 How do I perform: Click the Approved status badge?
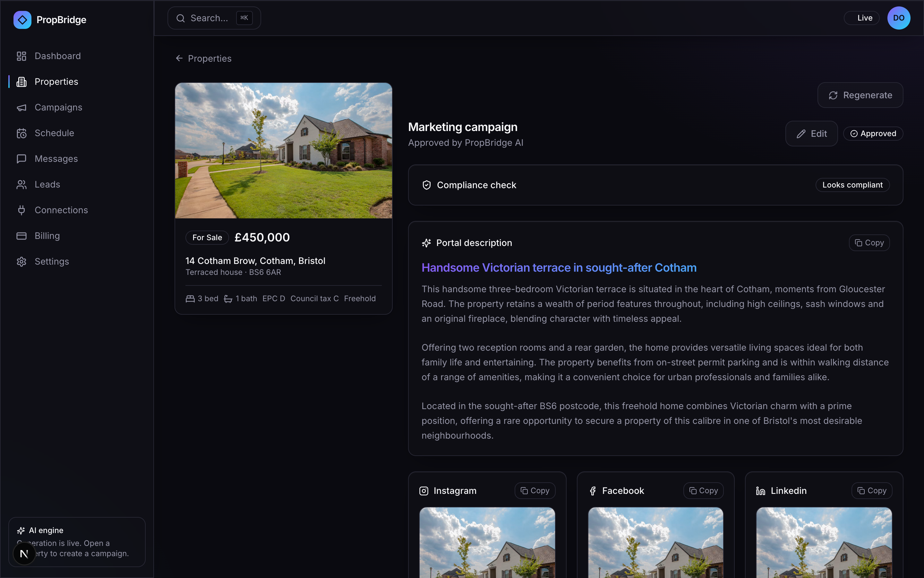(x=873, y=133)
